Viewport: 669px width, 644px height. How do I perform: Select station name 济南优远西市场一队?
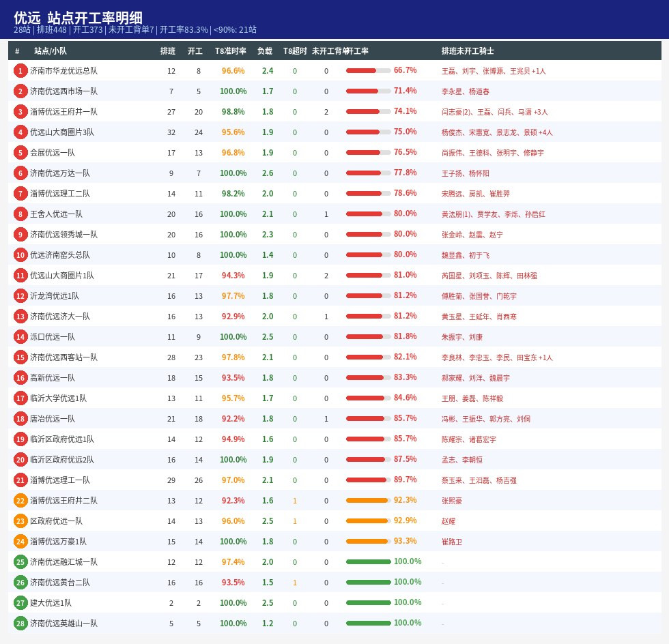(x=63, y=91)
